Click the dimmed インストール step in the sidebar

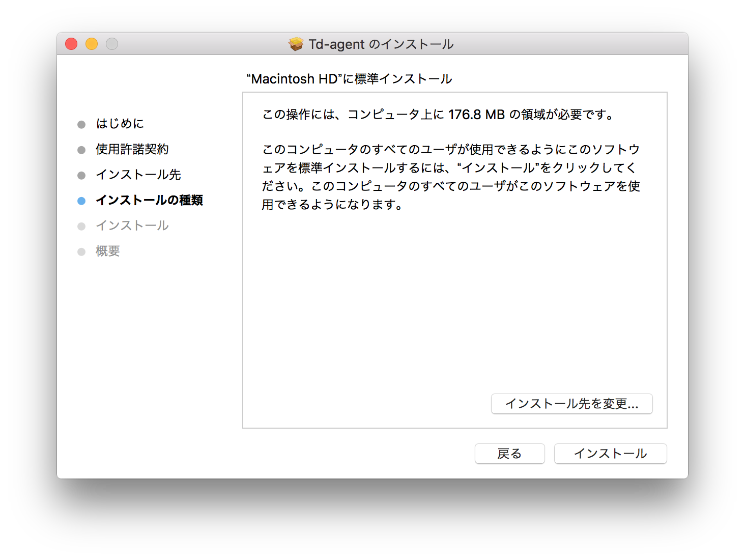click(x=132, y=226)
